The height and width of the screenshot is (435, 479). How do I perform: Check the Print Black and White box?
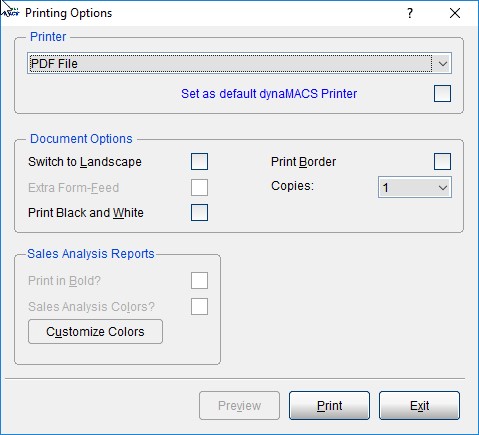[x=199, y=213]
